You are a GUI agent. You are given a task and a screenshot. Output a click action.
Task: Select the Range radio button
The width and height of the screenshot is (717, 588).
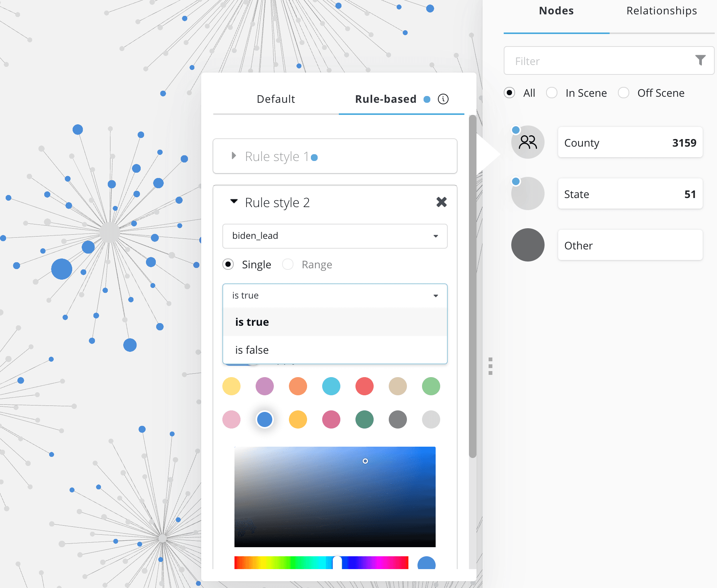point(288,265)
